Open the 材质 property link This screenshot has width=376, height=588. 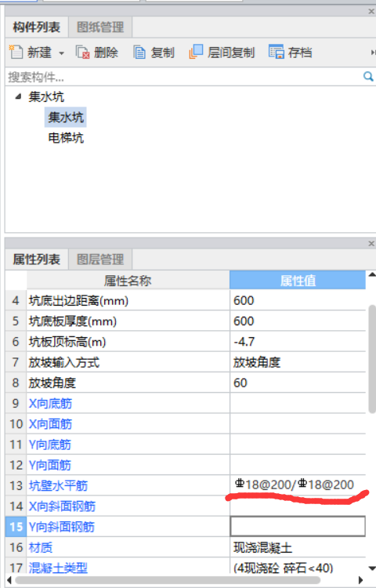pyautogui.click(x=41, y=547)
